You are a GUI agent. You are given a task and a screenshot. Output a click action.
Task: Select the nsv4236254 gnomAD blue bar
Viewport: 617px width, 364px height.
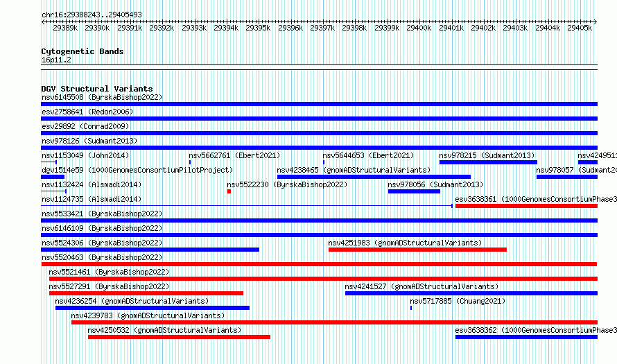click(x=153, y=308)
